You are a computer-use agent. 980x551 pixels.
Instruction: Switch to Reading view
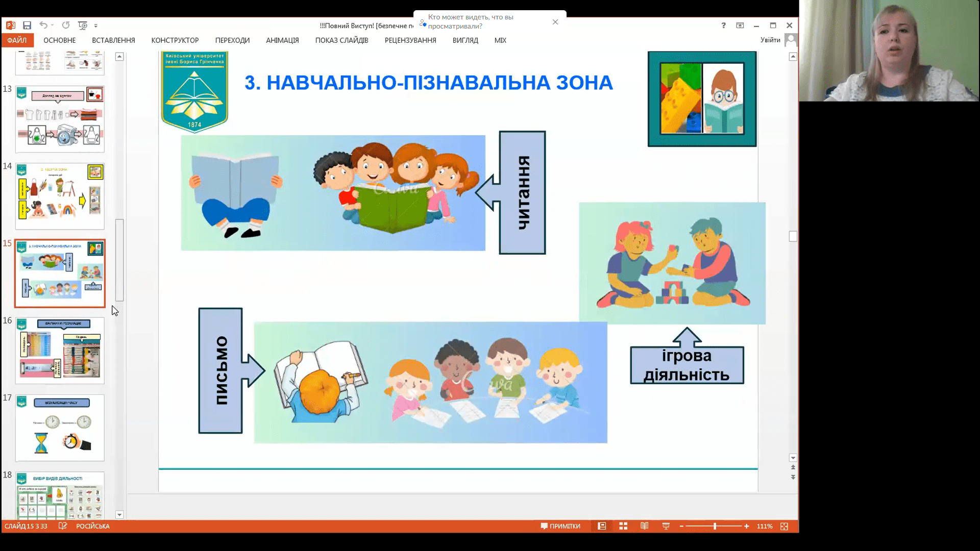(645, 526)
